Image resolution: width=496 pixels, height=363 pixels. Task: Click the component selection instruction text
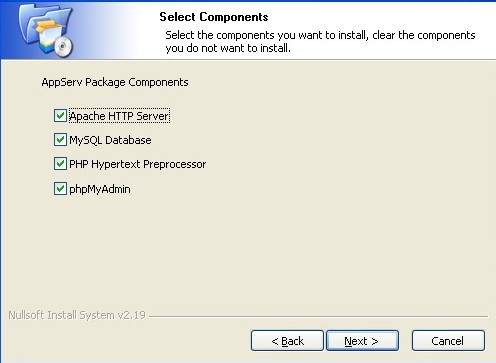320,42
